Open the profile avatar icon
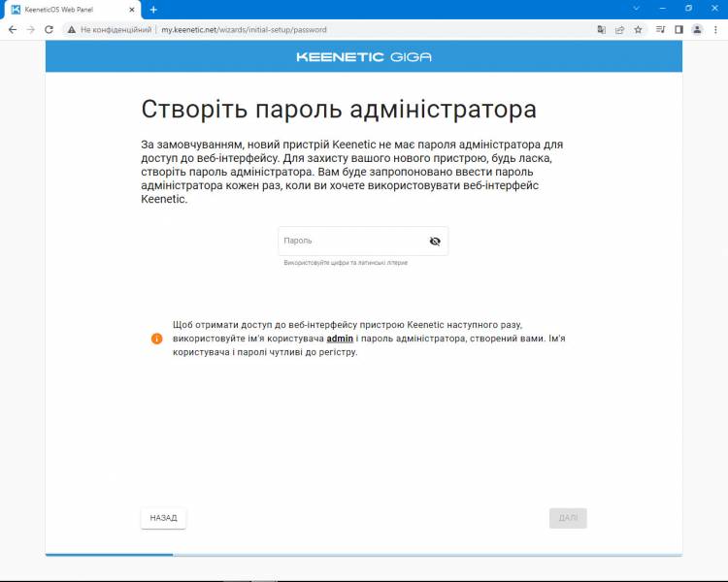 [697, 30]
